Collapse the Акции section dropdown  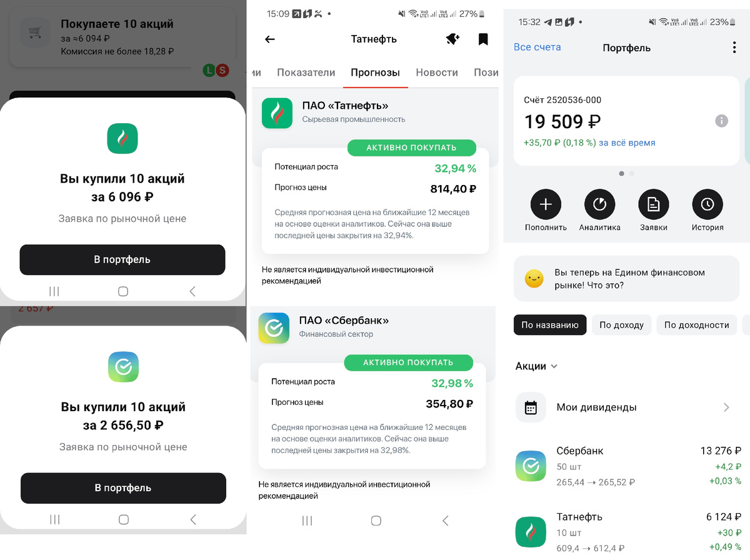point(537,366)
